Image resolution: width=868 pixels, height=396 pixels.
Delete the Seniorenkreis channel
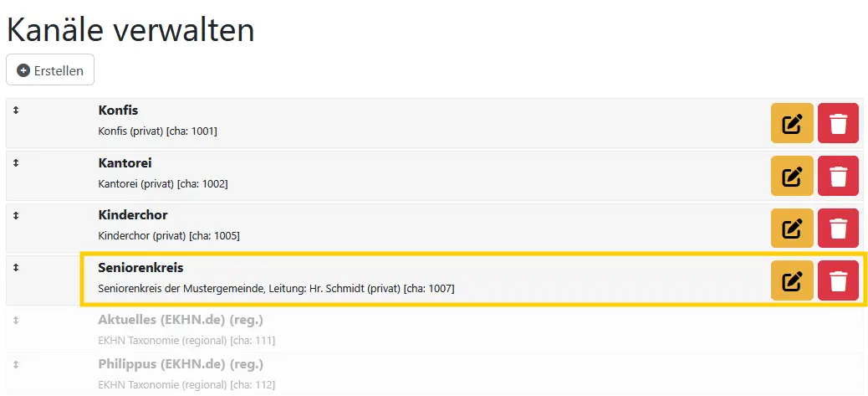pyautogui.click(x=838, y=280)
